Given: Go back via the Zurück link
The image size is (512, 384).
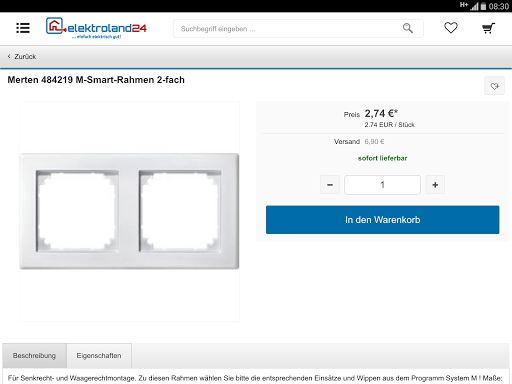Looking at the screenshot, I should point(22,56).
